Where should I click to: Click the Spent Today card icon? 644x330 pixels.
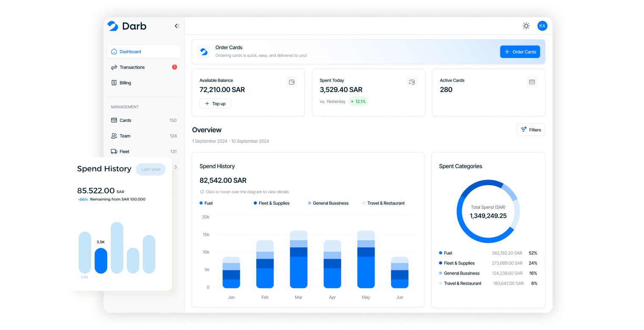pyautogui.click(x=411, y=82)
